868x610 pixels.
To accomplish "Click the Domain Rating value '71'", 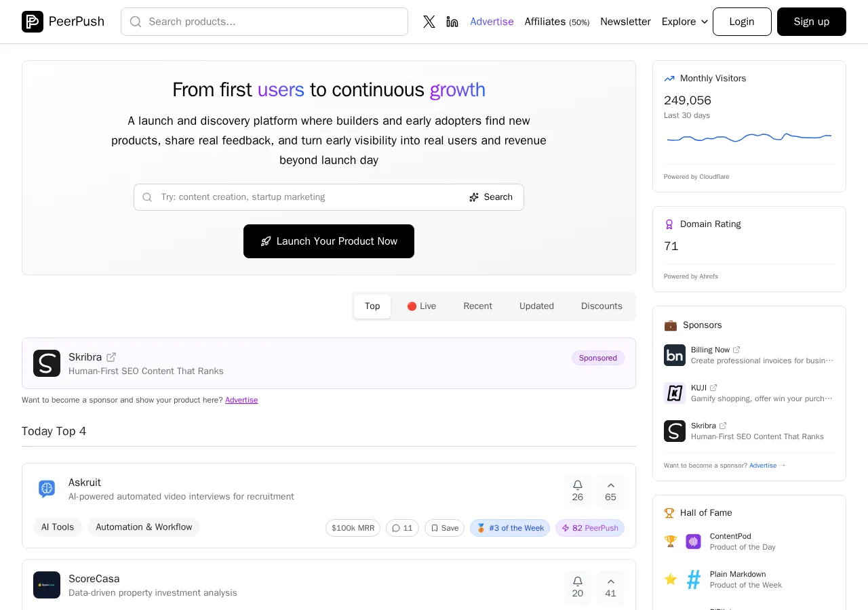I will point(671,246).
